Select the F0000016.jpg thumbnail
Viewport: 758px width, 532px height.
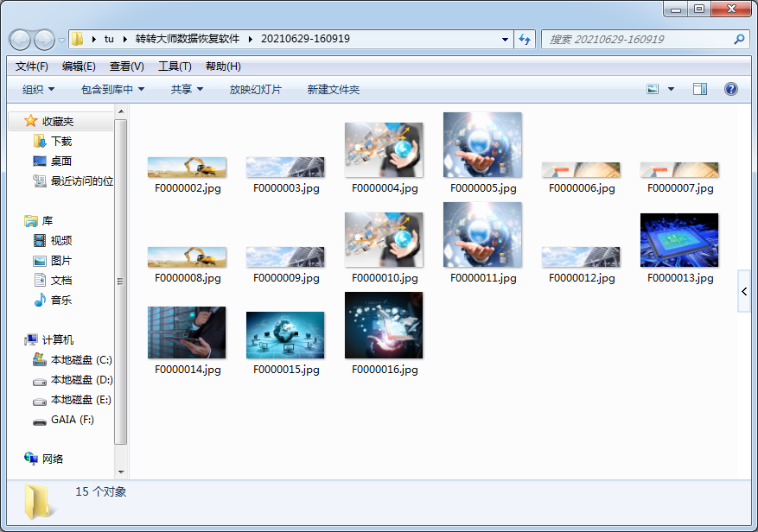pos(384,326)
